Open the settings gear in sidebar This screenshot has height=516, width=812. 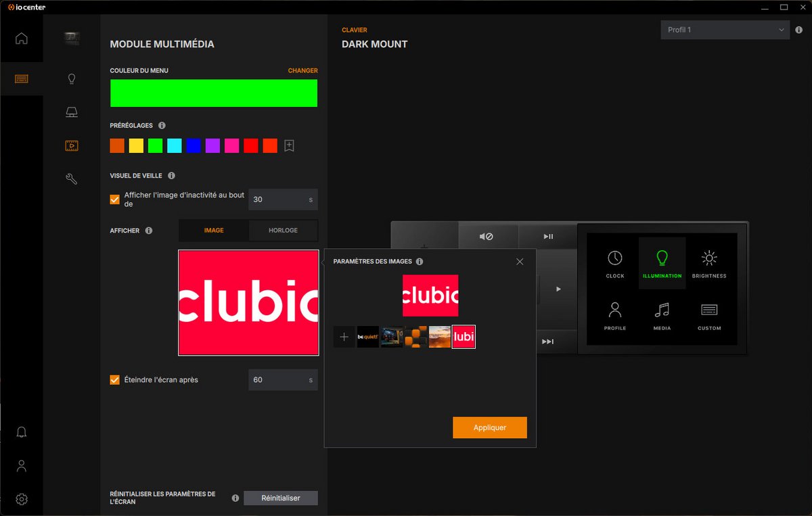(x=22, y=499)
